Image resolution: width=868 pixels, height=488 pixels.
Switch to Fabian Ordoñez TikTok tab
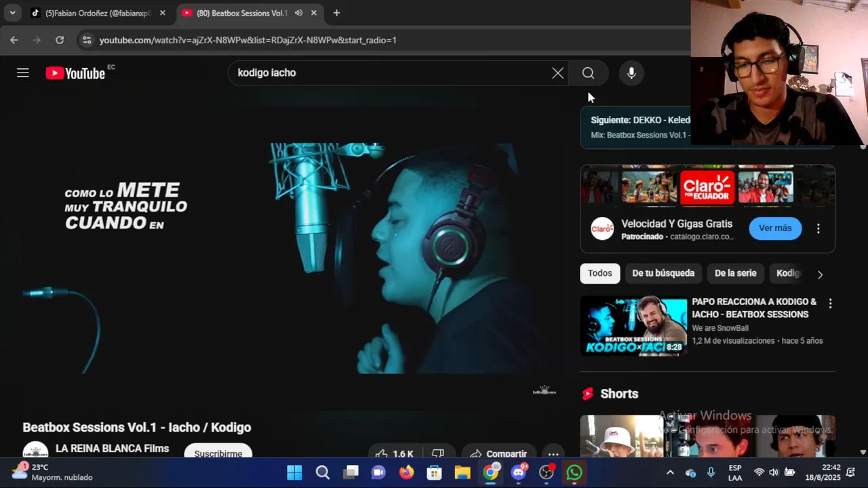pos(97,13)
